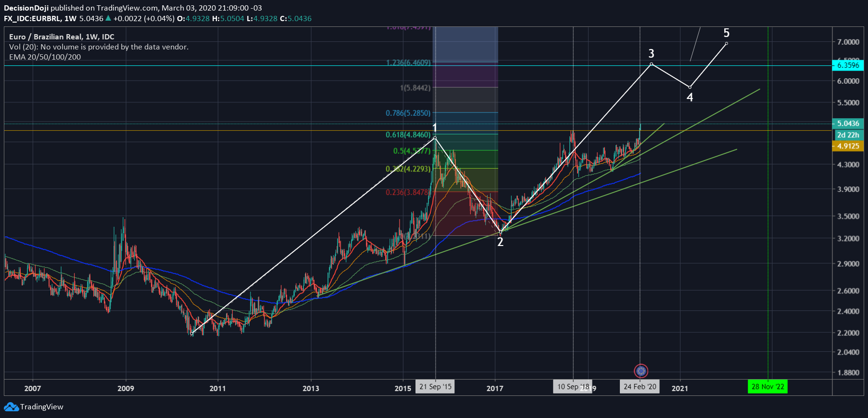Click the H:5.0504 high value in header

pyautogui.click(x=228, y=18)
